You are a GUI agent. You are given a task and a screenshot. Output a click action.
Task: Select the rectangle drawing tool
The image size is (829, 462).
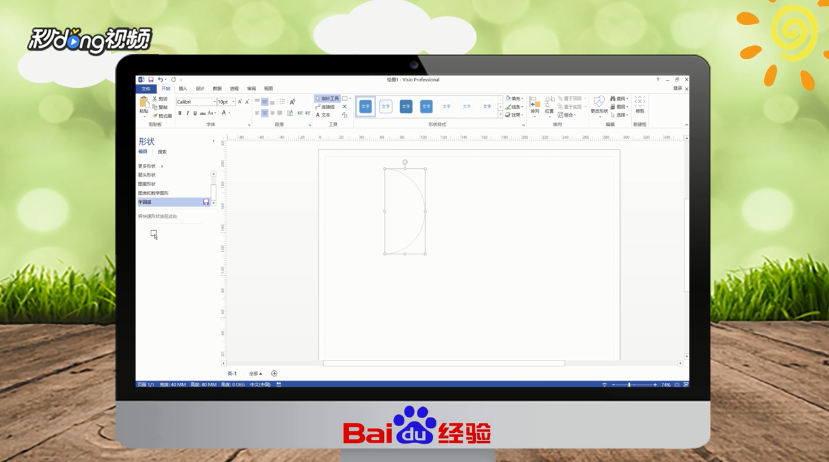click(345, 99)
